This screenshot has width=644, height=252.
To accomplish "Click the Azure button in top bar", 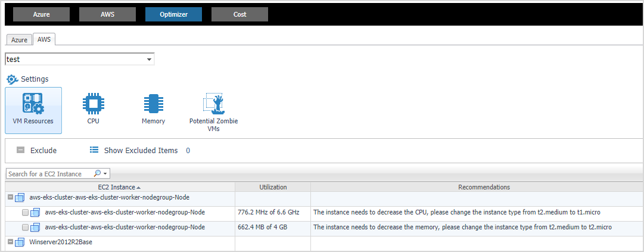I will [42, 14].
